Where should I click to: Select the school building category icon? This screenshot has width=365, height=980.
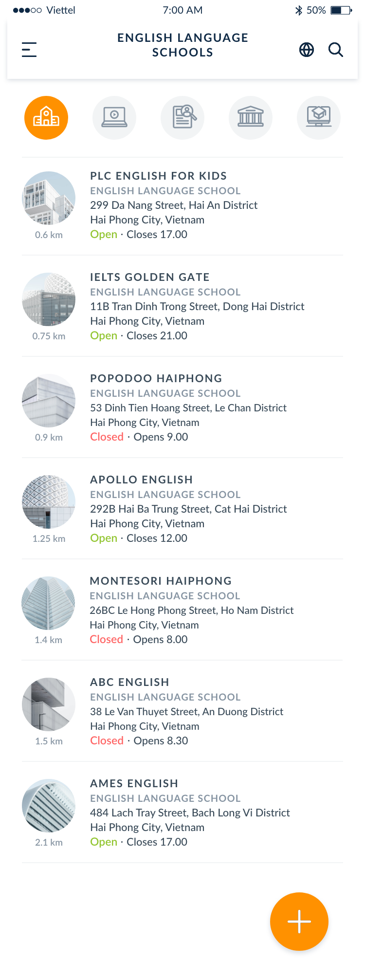pos(46,118)
